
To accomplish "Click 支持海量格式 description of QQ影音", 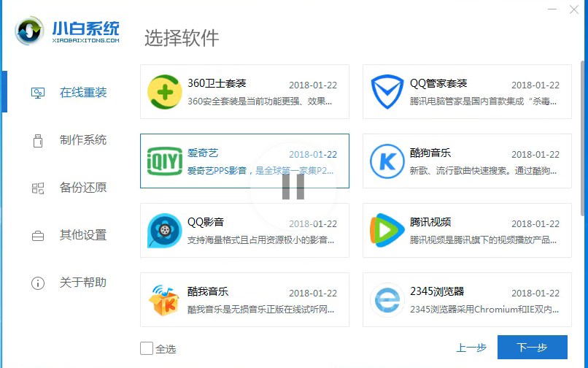I will pos(260,240).
